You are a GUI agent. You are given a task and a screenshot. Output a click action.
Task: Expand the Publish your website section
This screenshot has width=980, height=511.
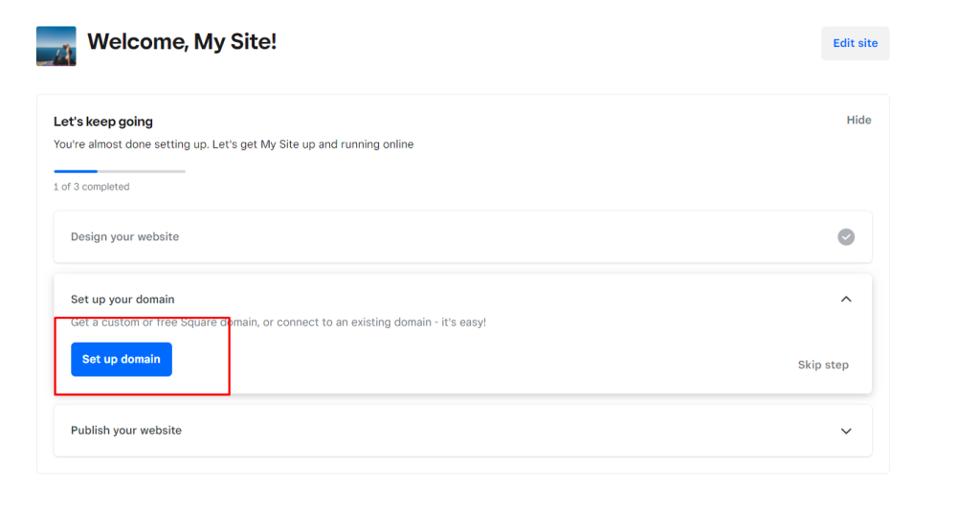(x=846, y=431)
